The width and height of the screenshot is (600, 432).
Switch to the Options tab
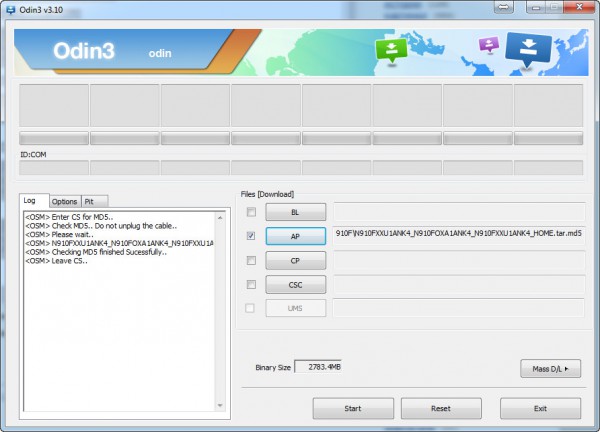[64, 202]
